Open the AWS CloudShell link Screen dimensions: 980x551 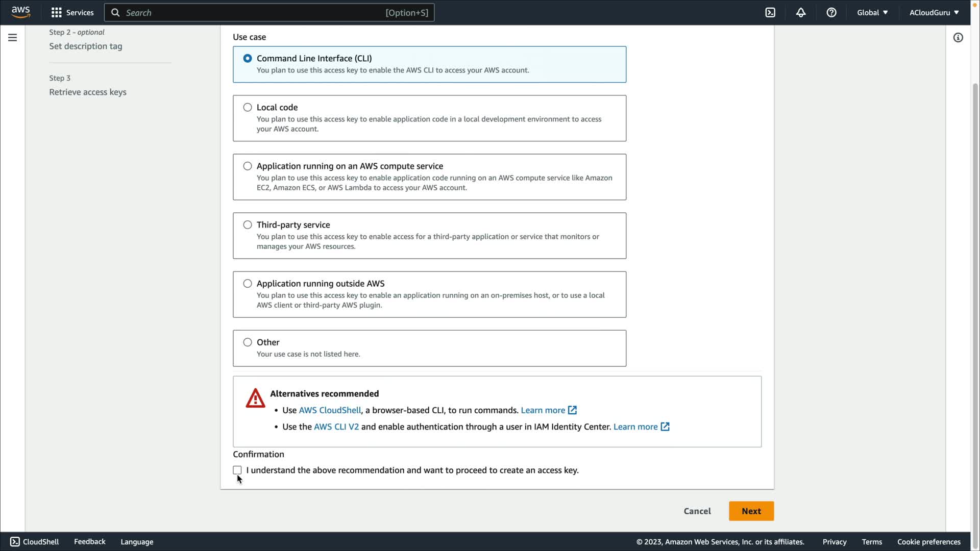point(330,410)
